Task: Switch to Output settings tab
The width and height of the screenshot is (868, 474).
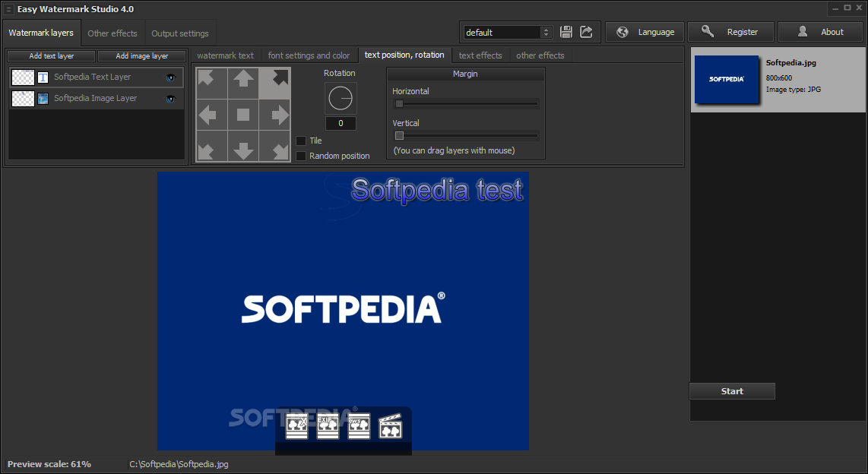Action: tap(180, 33)
